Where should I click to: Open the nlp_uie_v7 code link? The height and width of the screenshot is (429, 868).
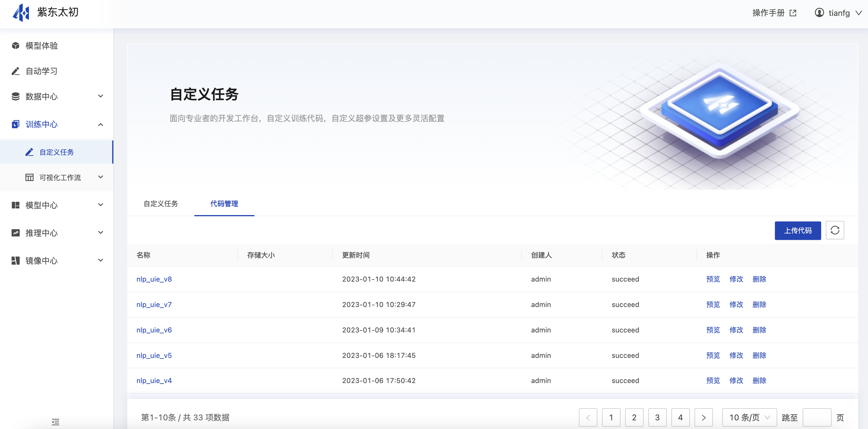pos(154,305)
